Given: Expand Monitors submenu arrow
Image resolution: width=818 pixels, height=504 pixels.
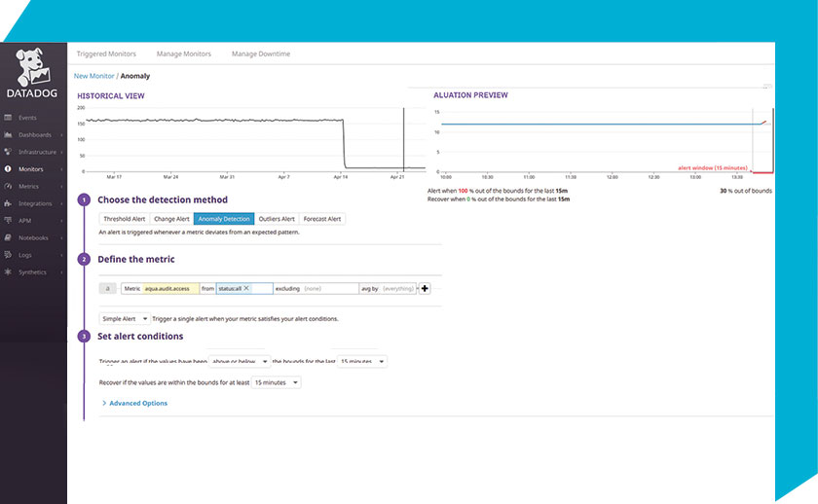Looking at the screenshot, I should tap(61, 170).
